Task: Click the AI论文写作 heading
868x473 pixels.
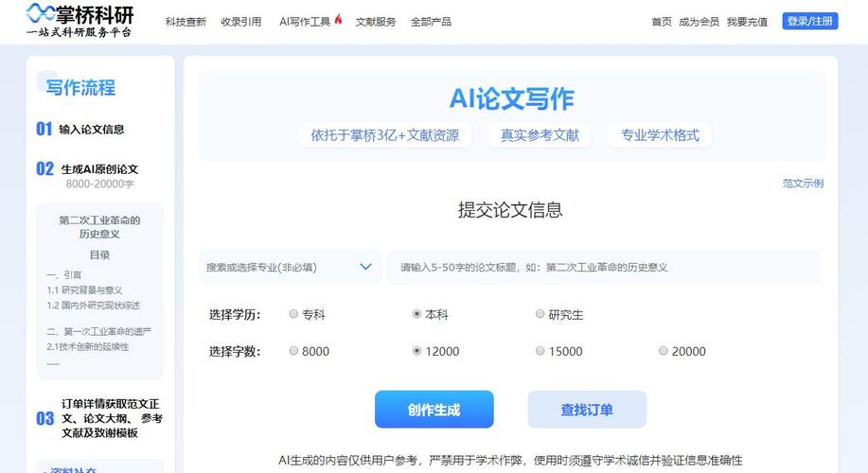Action: [511, 99]
